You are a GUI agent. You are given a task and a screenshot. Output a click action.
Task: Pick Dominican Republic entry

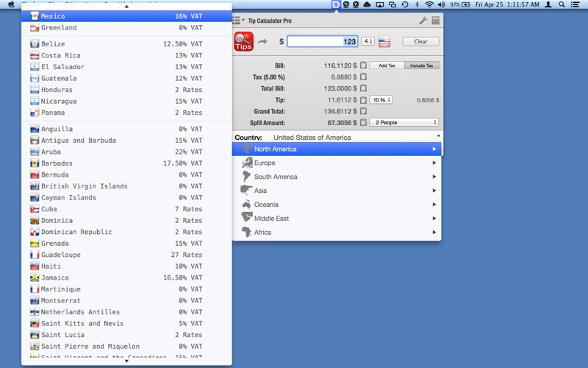(126, 232)
